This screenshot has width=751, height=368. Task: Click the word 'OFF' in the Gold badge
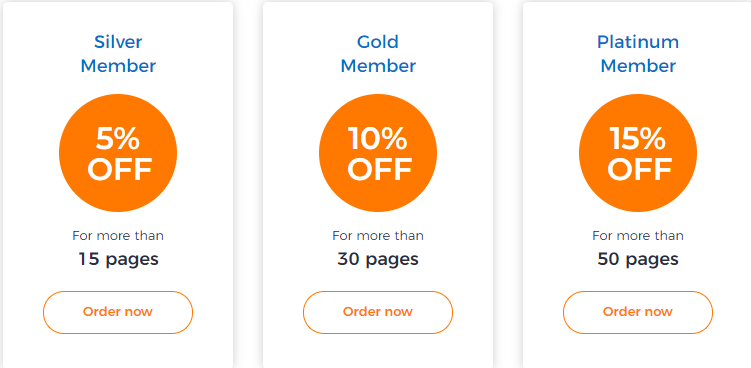(x=379, y=169)
